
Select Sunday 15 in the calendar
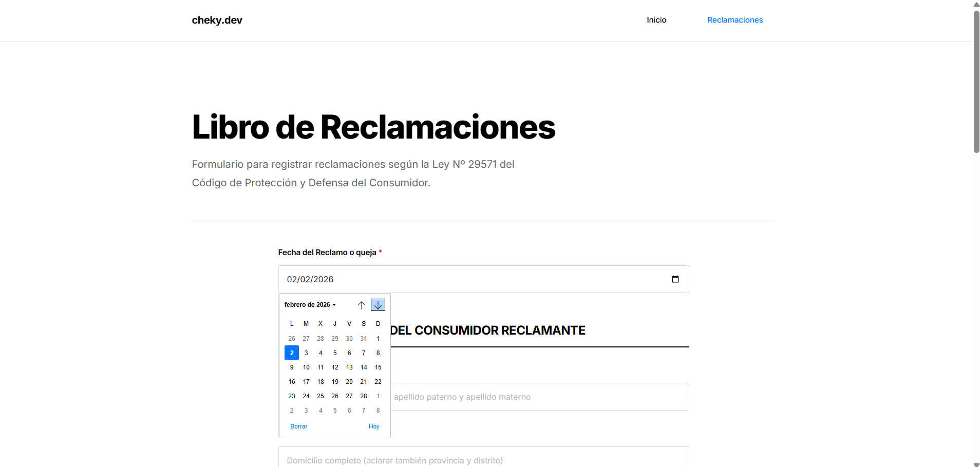(378, 367)
